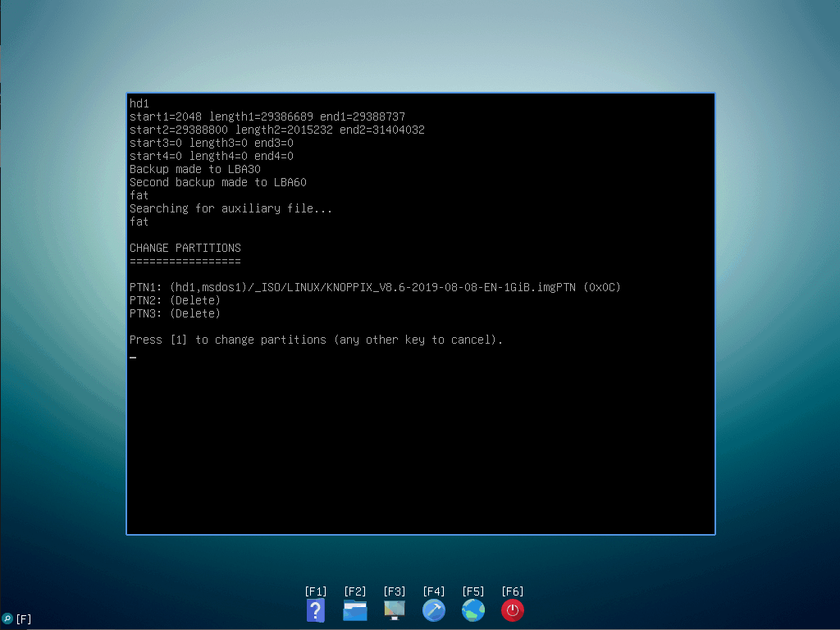Click the blinking cursor in the terminal
Screen dimensions: 840x630
pos(132,358)
